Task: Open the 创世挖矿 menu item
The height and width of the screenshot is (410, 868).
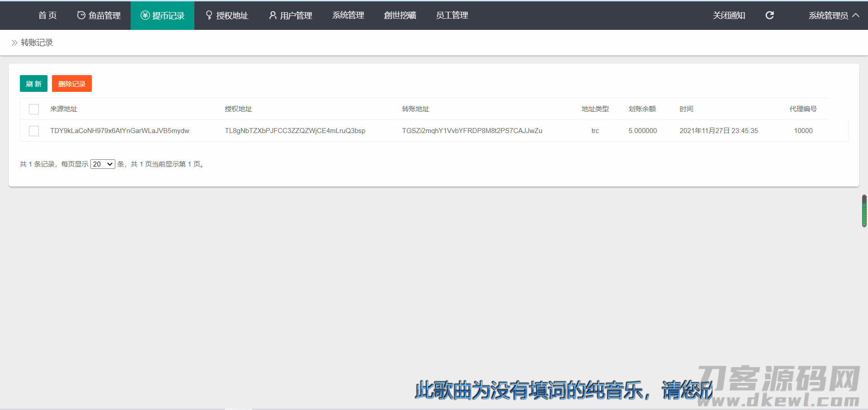Action: tap(400, 15)
